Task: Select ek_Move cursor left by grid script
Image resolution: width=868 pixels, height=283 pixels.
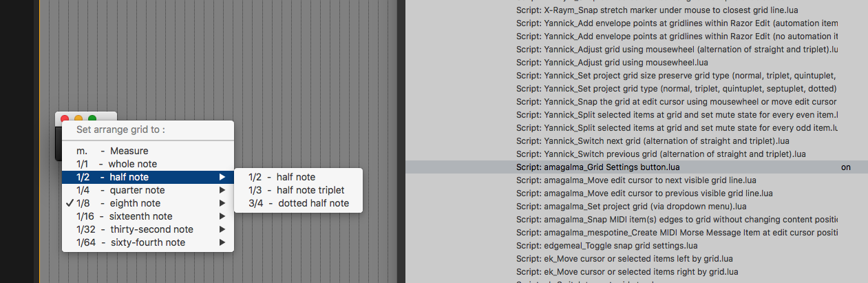Action: 624,259
